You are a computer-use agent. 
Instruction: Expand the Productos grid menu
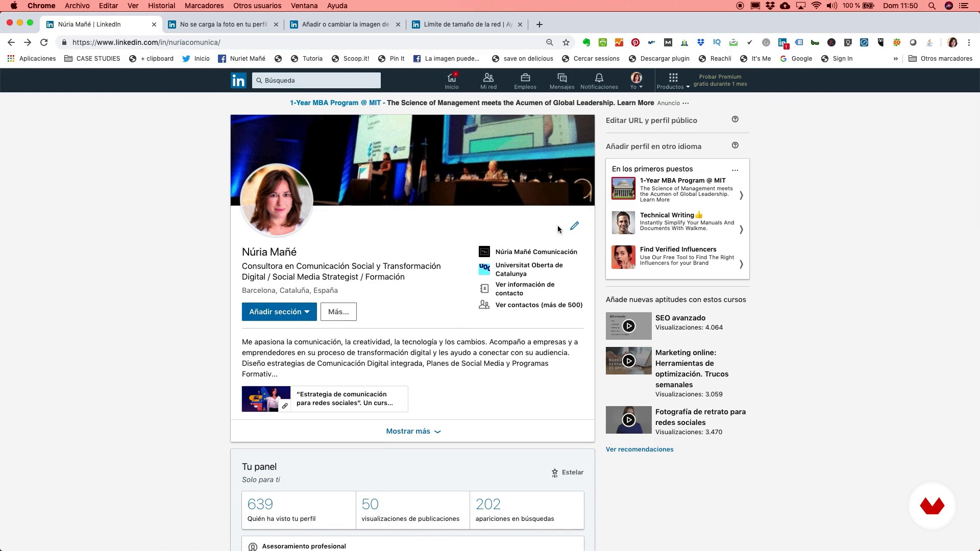673,81
